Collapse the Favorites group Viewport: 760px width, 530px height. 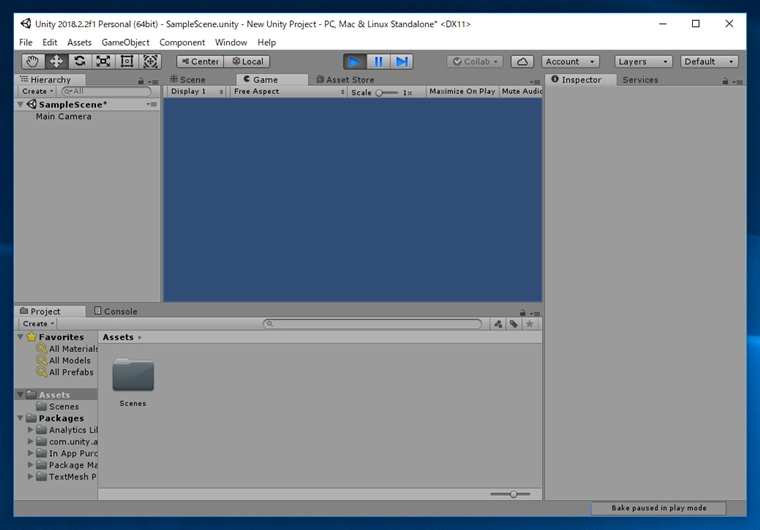20,337
